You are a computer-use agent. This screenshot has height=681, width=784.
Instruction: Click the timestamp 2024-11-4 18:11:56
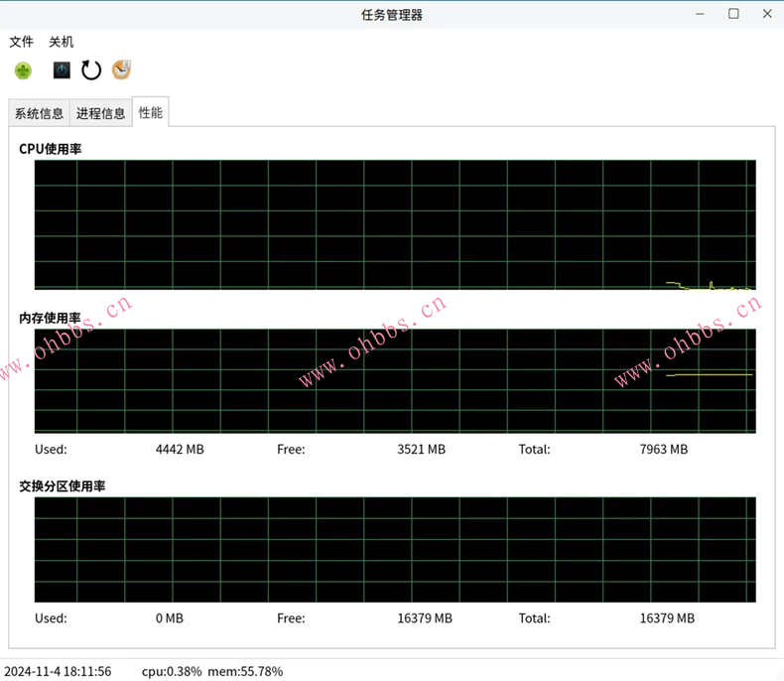pos(58,671)
